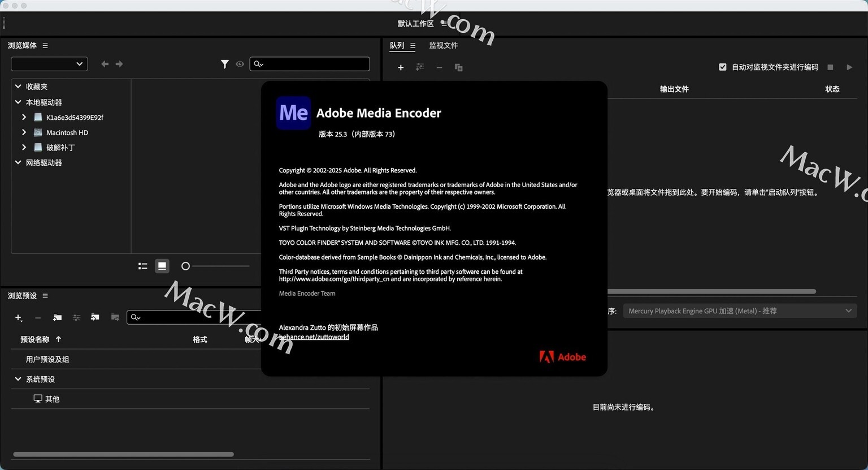Go forward in the media browser
The height and width of the screenshot is (470, 868).
[x=119, y=64]
